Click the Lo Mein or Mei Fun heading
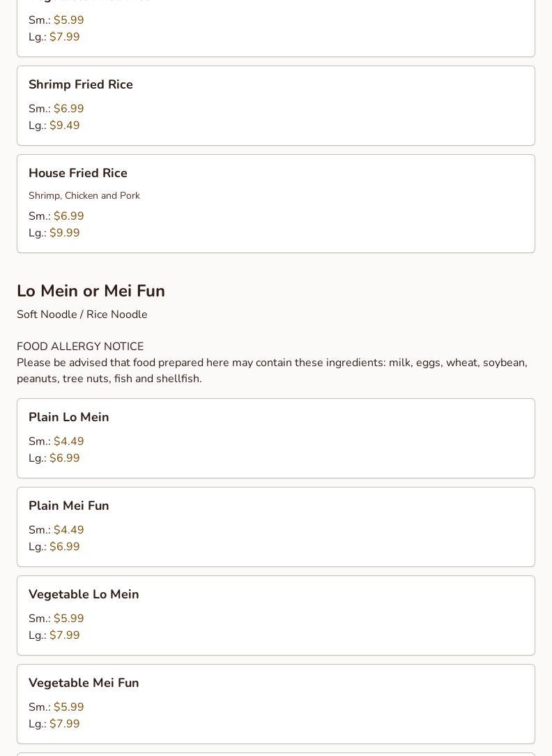This screenshot has height=756, width=552. [91, 291]
